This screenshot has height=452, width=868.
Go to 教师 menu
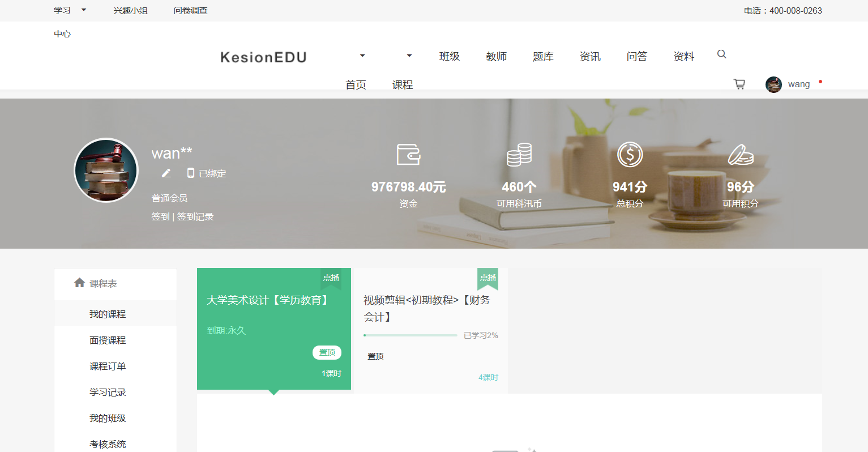[x=497, y=57]
